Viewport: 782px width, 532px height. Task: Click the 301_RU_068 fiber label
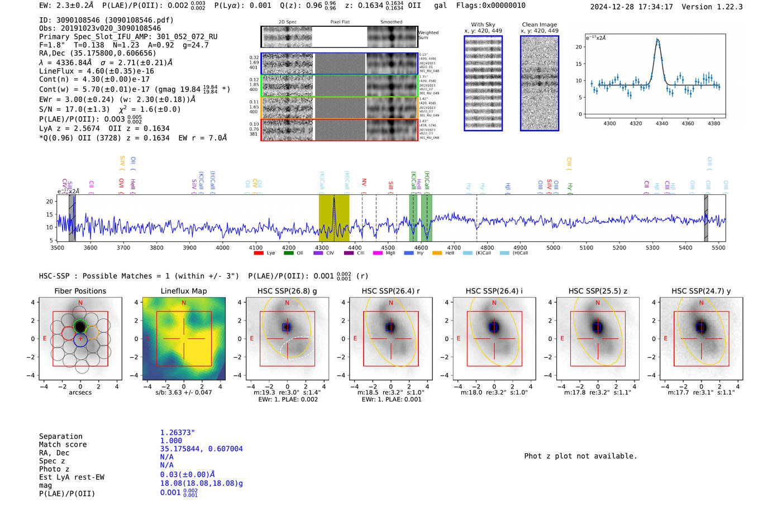click(430, 138)
